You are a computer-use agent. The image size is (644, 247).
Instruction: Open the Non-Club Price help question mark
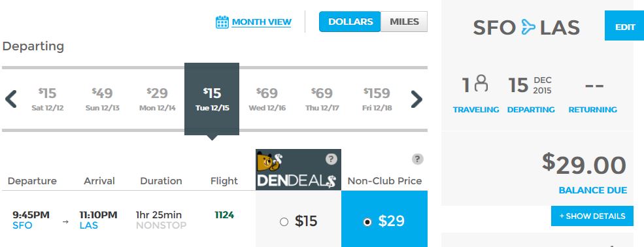click(x=417, y=159)
